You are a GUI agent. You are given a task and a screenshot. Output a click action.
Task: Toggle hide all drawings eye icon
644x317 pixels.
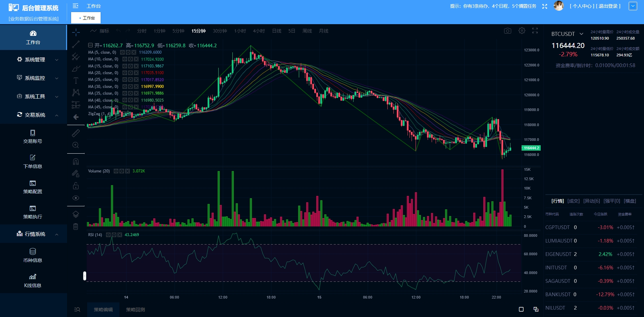(x=76, y=198)
